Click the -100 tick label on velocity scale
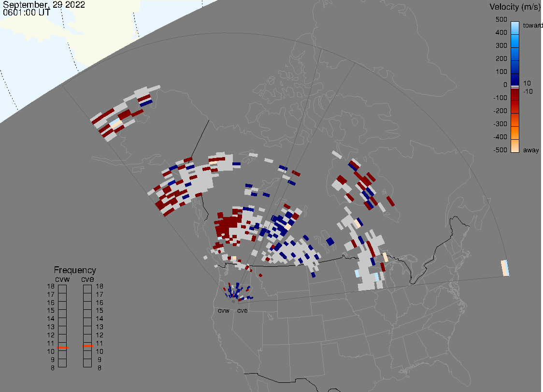 (x=500, y=98)
